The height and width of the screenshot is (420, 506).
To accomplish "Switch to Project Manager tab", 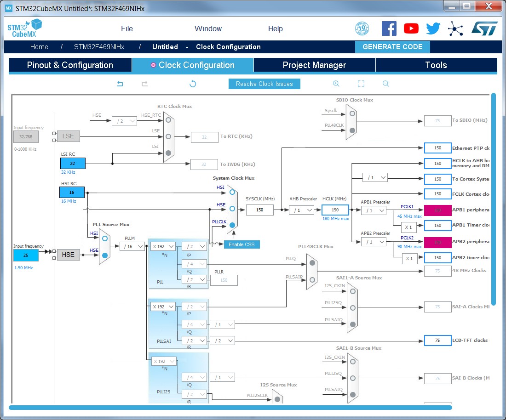I will (x=314, y=65).
